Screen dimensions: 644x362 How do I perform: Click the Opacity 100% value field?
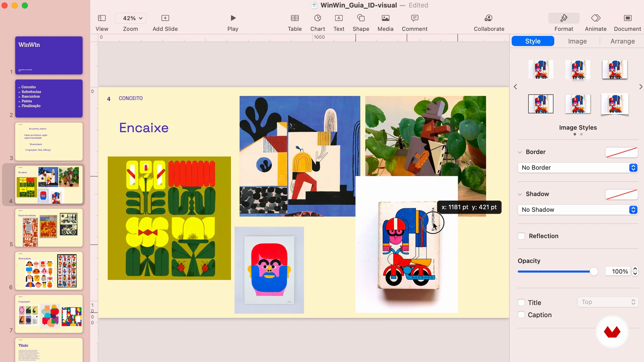(x=618, y=271)
